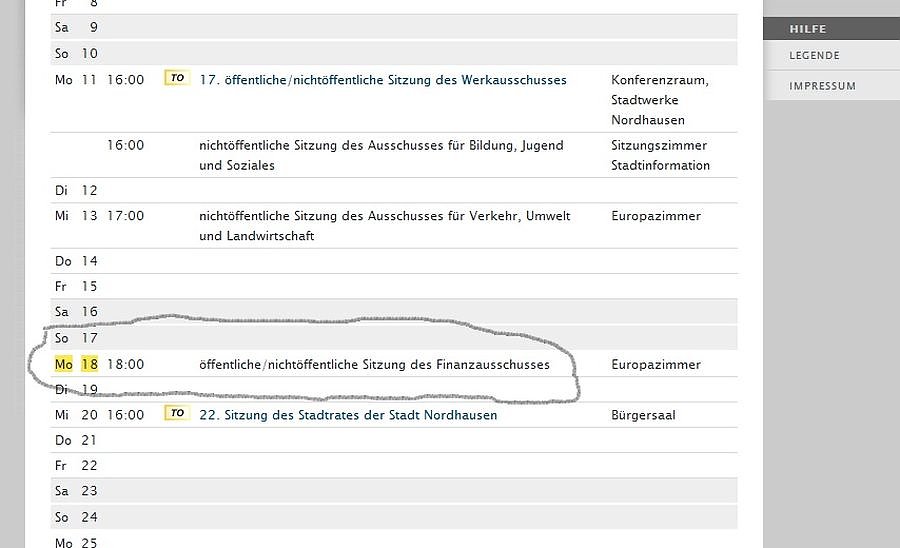This screenshot has width=900, height=548.
Task: Click Konferenzraum Stadtwerke Nordhausen location
Action: 659,100
